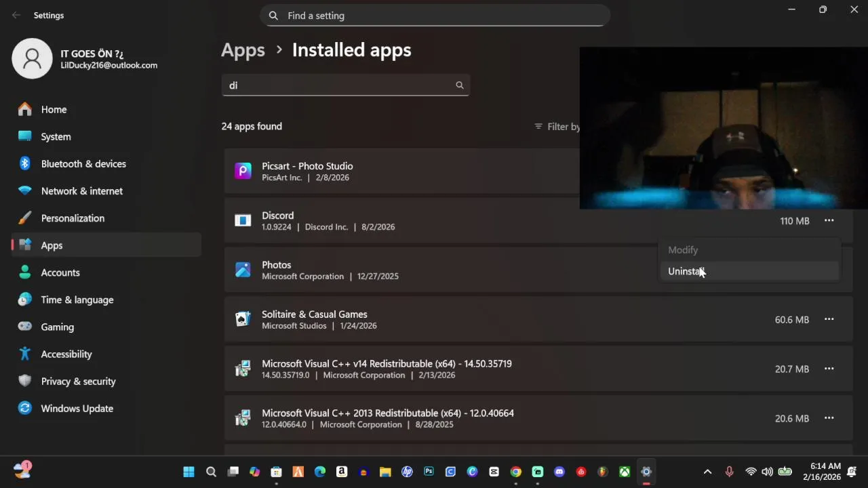This screenshot has width=868, height=488.
Task: Go to Network & internet section
Action: point(81,191)
